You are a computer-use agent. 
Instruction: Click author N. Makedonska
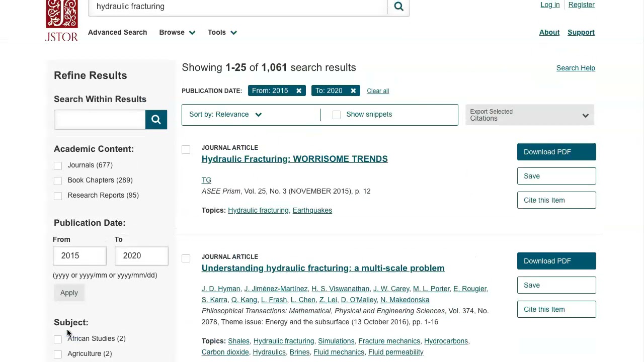[405, 300]
